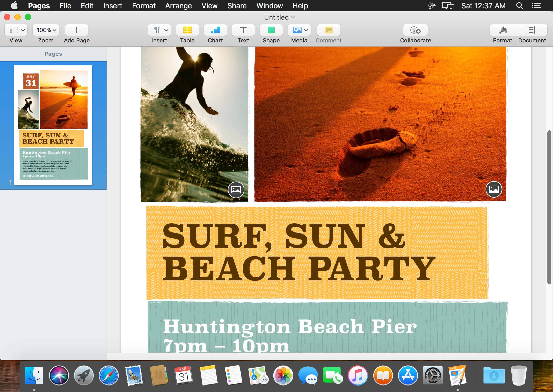Viewport: 553px width, 392px height.
Task: Open Messages from the dock
Action: [x=308, y=375]
